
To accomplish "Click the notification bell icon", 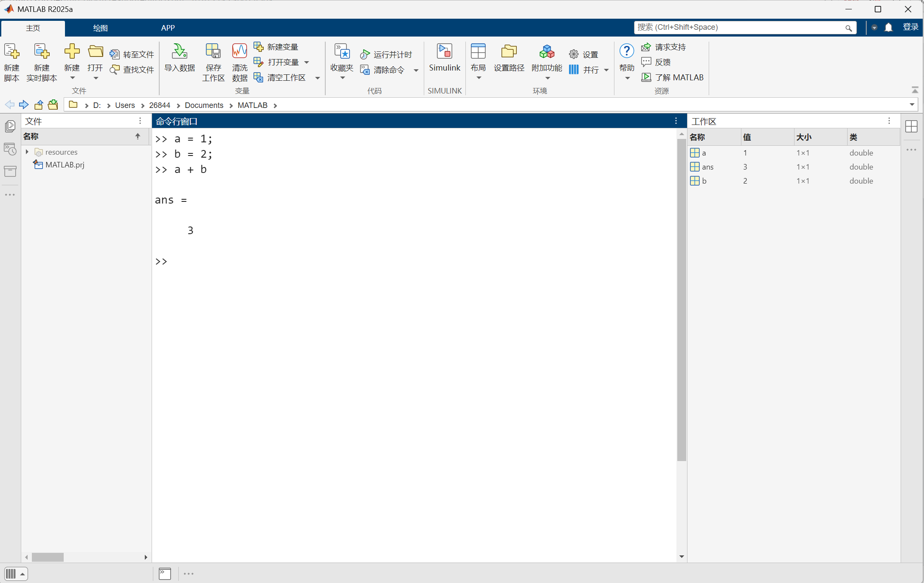I will pos(888,28).
